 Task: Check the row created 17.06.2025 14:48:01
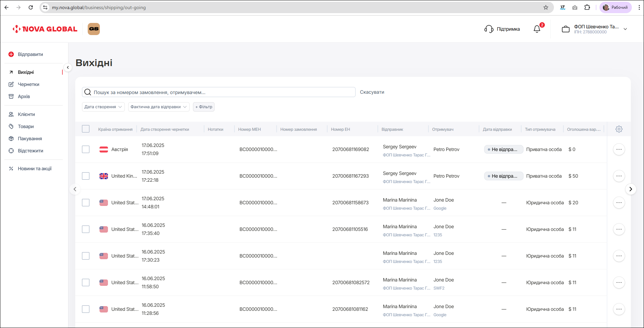[86, 203]
